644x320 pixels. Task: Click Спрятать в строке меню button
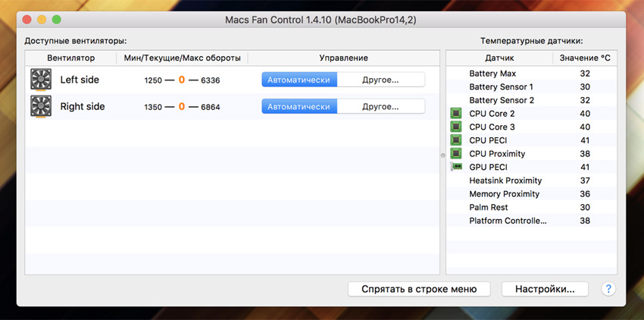coord(419,289)
